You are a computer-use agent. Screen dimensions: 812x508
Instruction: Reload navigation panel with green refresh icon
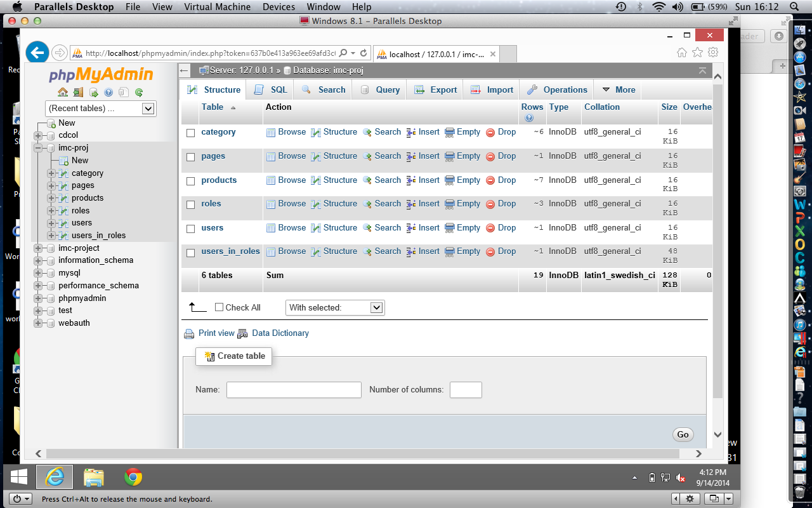pos(139,92)
